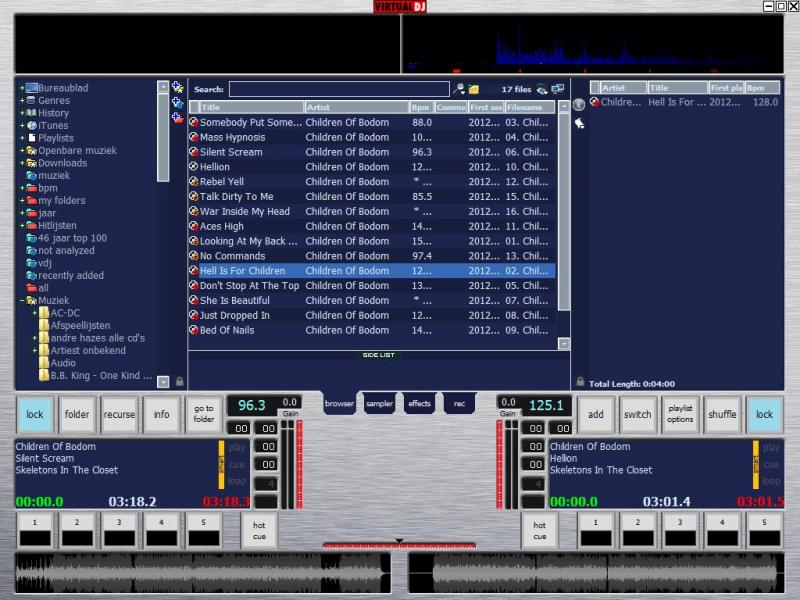Click the search options icon beside search box
Screen dimensions: 800x600
(459, 89)
